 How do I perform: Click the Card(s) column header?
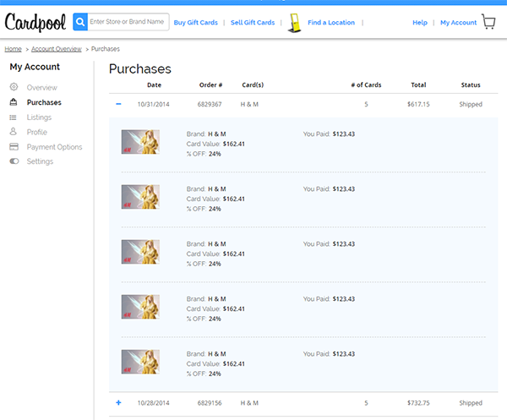pos(253,85)
